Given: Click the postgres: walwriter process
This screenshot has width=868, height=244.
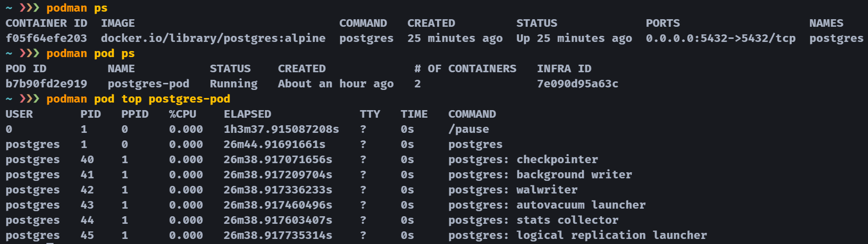Looking at the screenshot, I should coord(513,190).
